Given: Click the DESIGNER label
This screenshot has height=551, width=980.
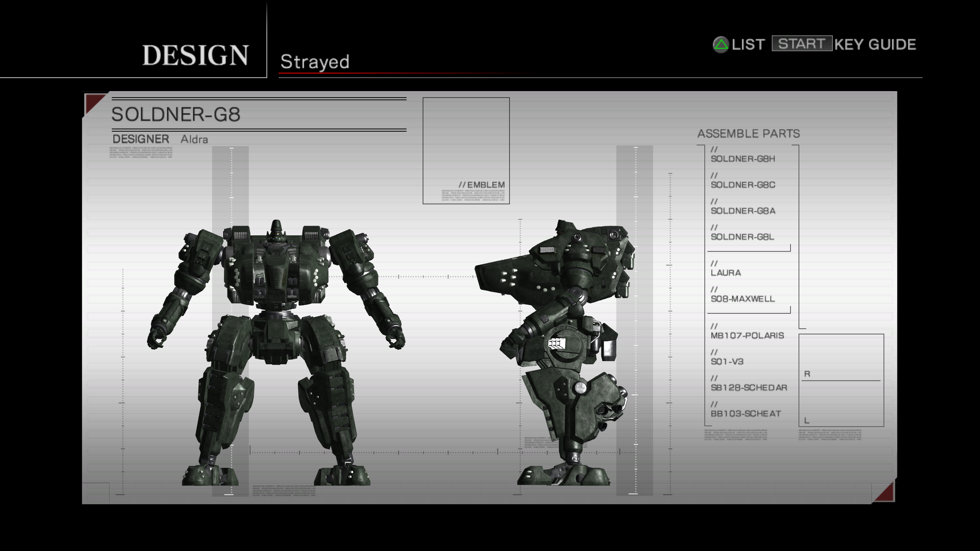Looking at the screenshot, I should [141, 139].
